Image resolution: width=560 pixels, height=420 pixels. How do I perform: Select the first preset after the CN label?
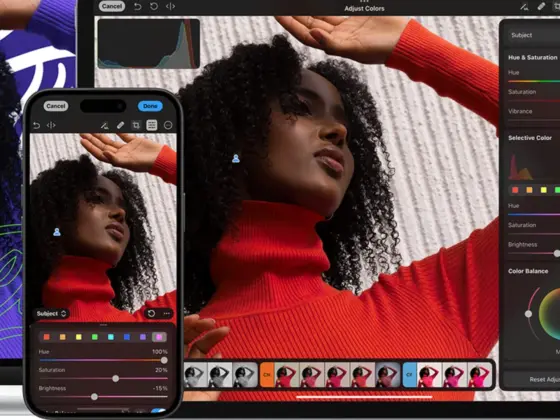click(x=287, y=375)
